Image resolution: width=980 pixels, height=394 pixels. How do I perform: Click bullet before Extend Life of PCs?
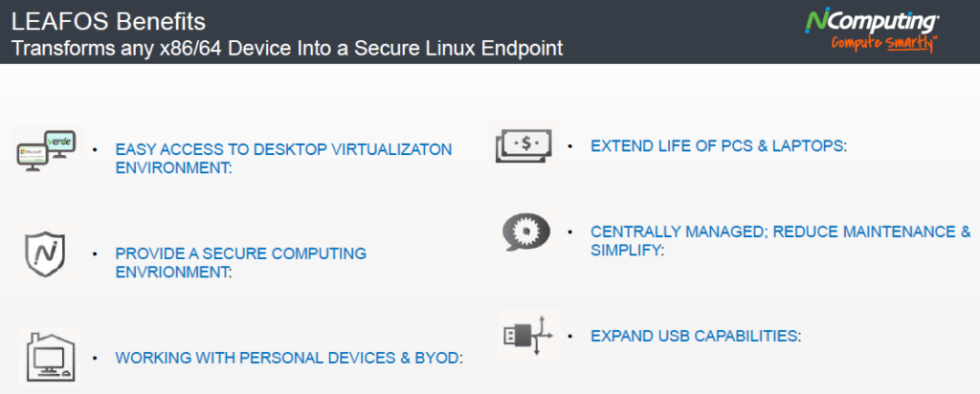click(570, 146)
